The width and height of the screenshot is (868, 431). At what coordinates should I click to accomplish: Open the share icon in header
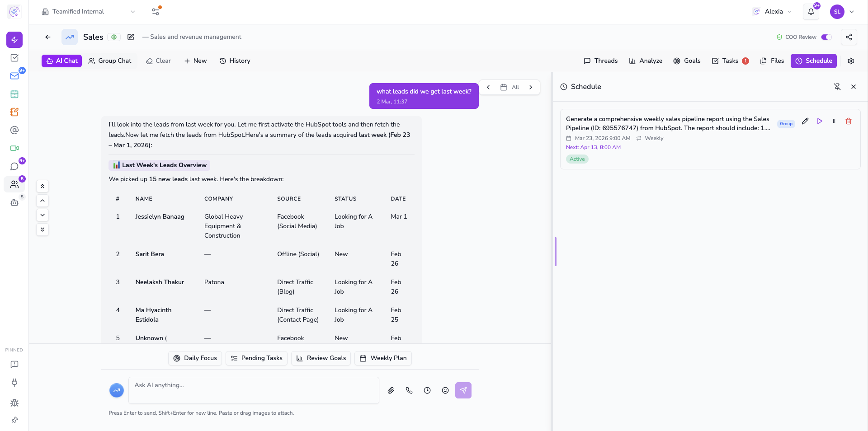coord(849,37)
